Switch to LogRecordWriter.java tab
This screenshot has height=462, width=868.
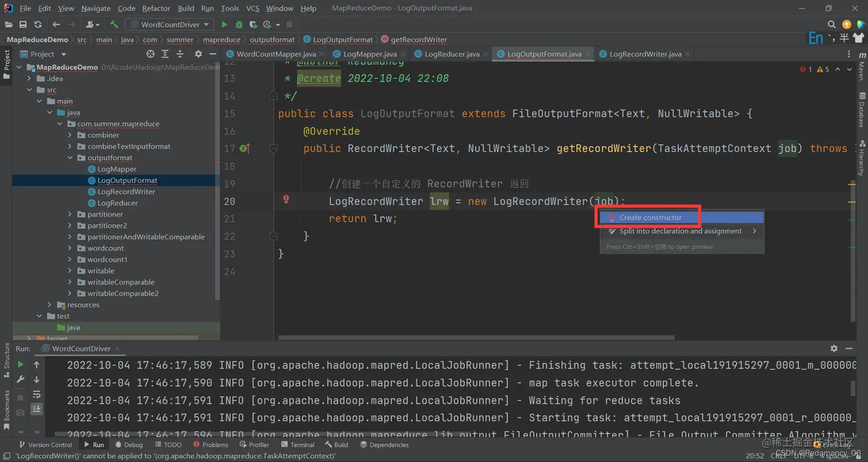[x=645, y=54]
